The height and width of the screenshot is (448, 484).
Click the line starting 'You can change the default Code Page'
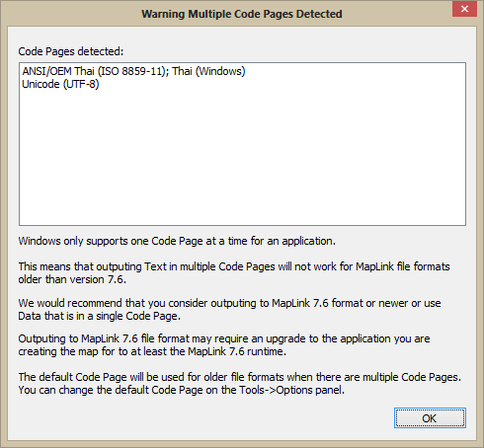pyautogui.click(x=182, y=390)
